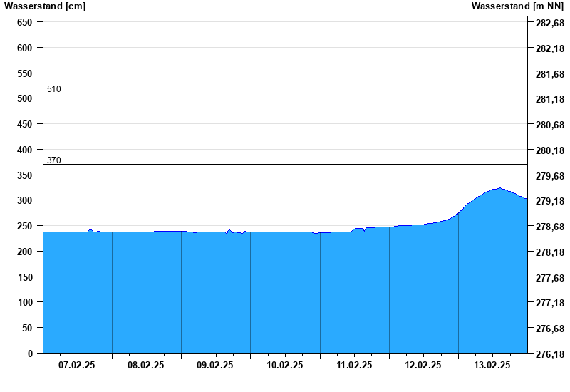Click the 276,18 label on the right axis

click(x=550, y=354)
